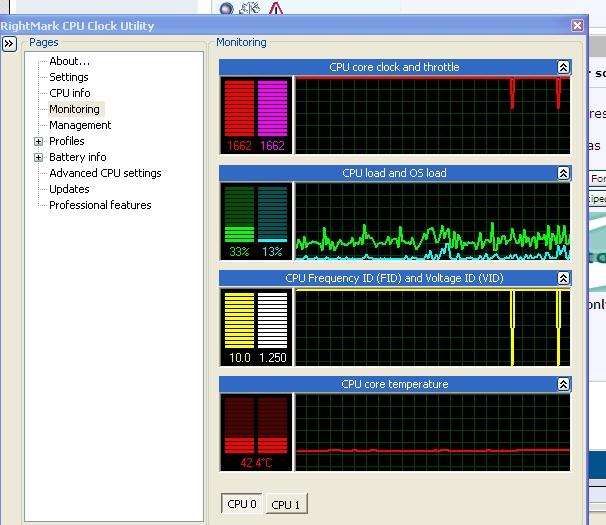The height and width of the screenshot is (525, 606).
Task: Collapse the CPU FID and VID panel
Action: [x=563, y=278]
